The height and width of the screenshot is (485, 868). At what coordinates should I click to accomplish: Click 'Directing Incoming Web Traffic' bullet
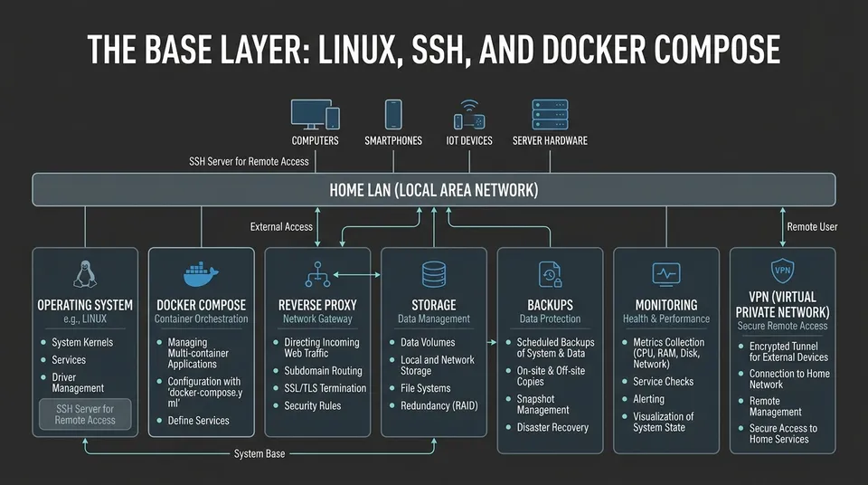pyautogui.click(x=322, y=347)
